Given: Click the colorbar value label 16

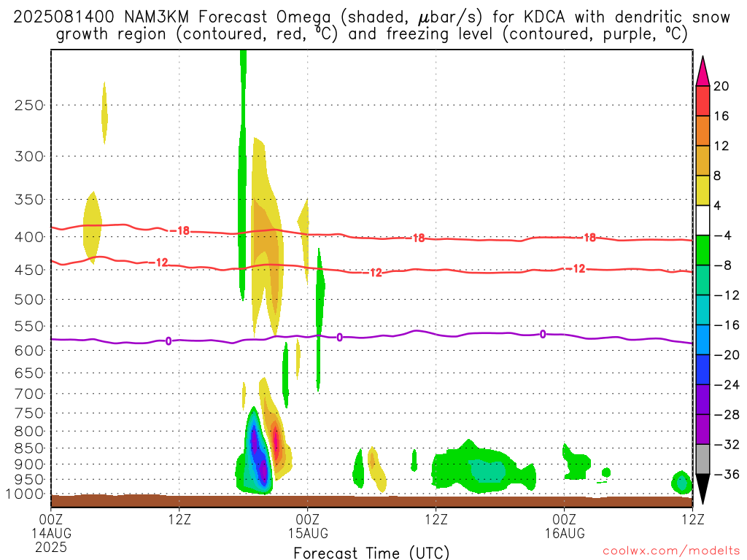Looking at the screenshot, I should click(x=721, y=116).
